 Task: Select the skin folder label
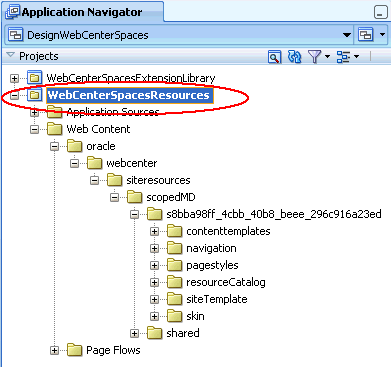pos(195,316)
